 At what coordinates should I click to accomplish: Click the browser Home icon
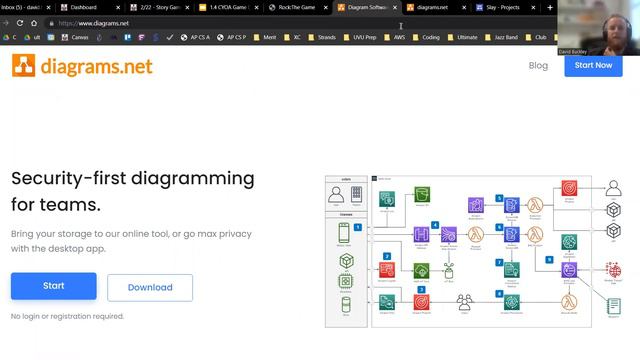click(x=34, y=23)
